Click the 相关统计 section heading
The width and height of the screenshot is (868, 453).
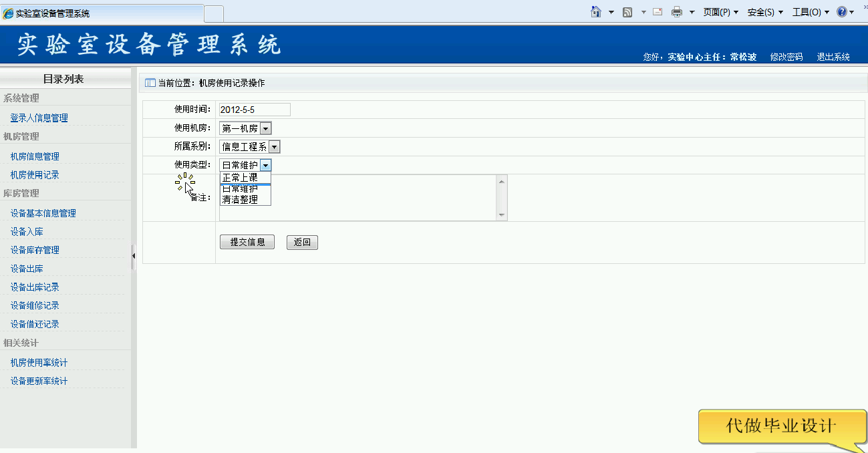(21, 343)
